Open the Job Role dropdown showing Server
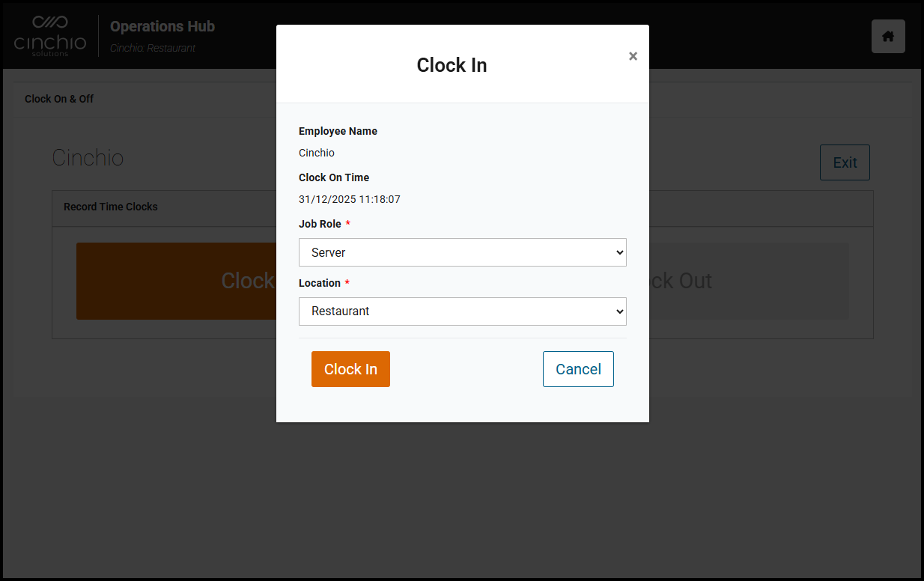 (x=462, y=252)
